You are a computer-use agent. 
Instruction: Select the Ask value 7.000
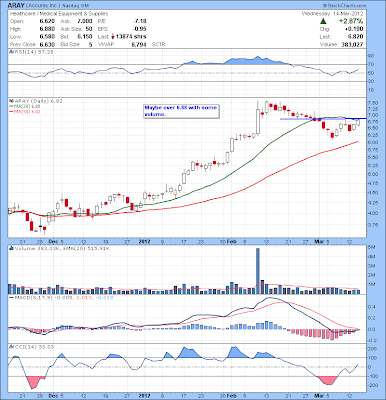pos(84,21)
